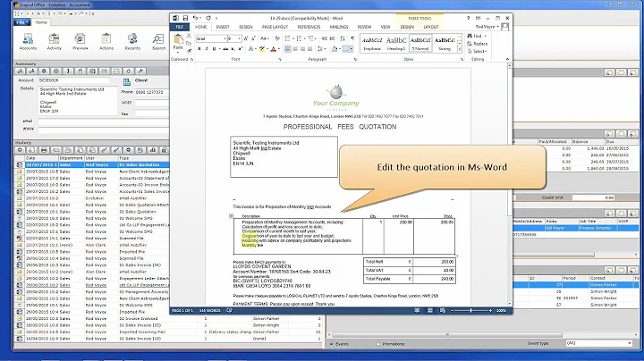Collapse the Word ribbon arrow

coord(507,59)
